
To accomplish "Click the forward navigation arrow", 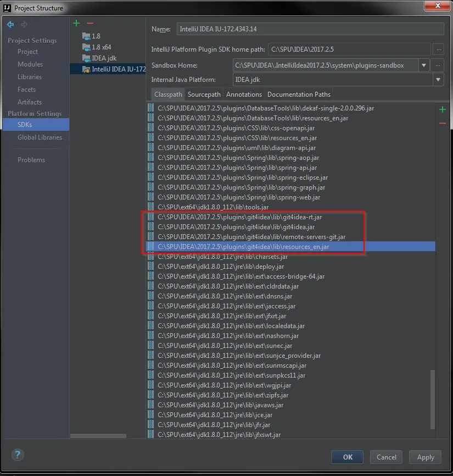I will [x=24, y=24].
